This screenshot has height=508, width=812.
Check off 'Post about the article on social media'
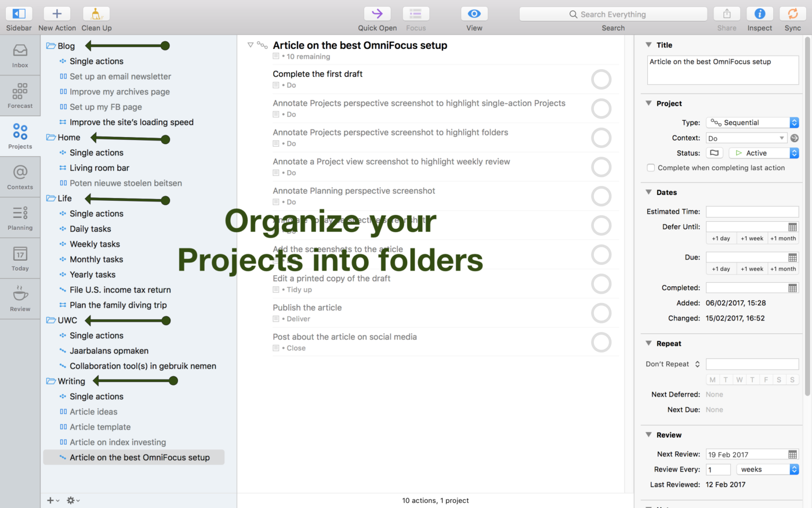point(601,343)
